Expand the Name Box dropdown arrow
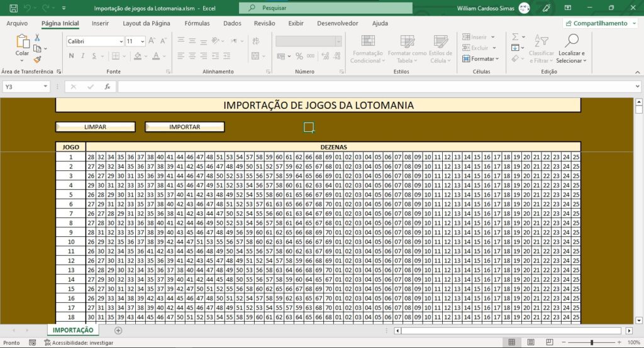The height and width of the screenshot is (348, 644). [x=45, y=87]
